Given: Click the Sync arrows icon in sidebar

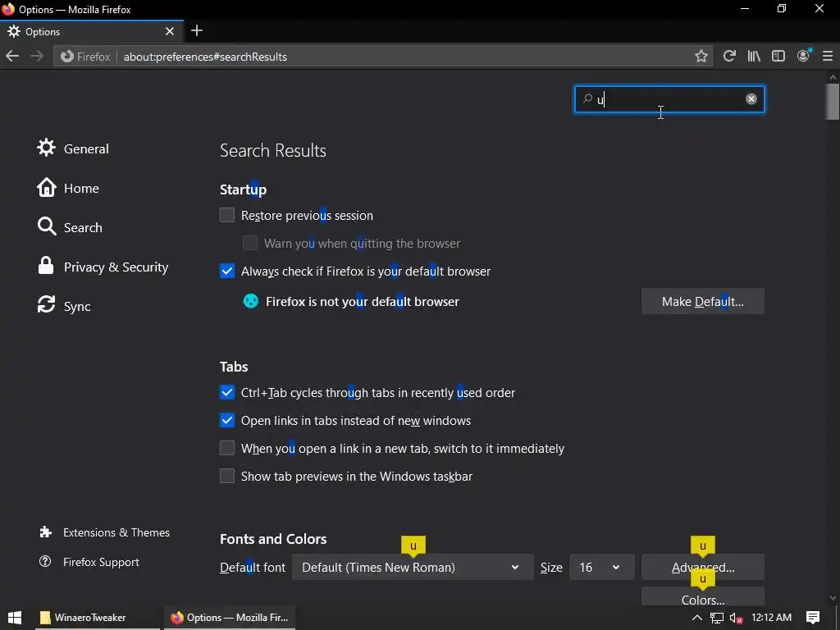Looking at the screenshot, I should pyautogui.click(x=46, y=305).
